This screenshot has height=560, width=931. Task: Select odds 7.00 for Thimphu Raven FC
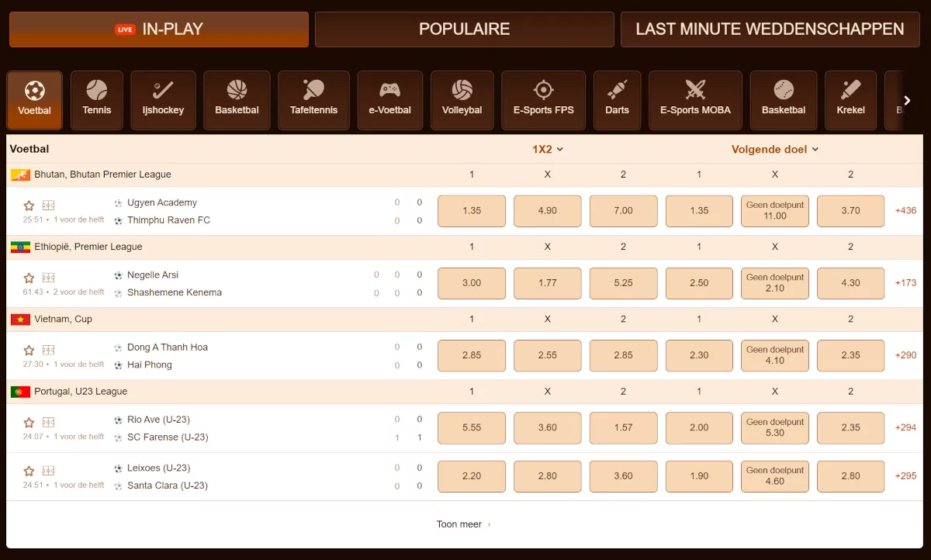[623, 211]
